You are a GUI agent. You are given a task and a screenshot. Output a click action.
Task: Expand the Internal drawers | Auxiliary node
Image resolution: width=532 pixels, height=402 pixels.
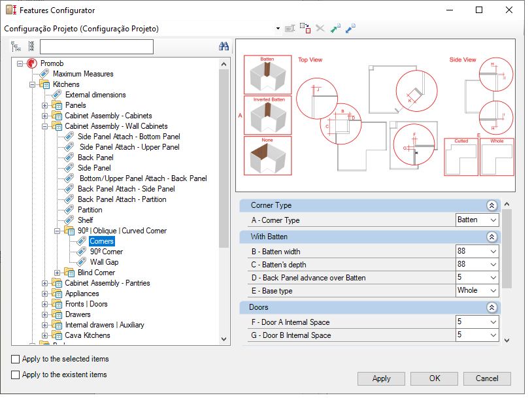click(45, 325)
